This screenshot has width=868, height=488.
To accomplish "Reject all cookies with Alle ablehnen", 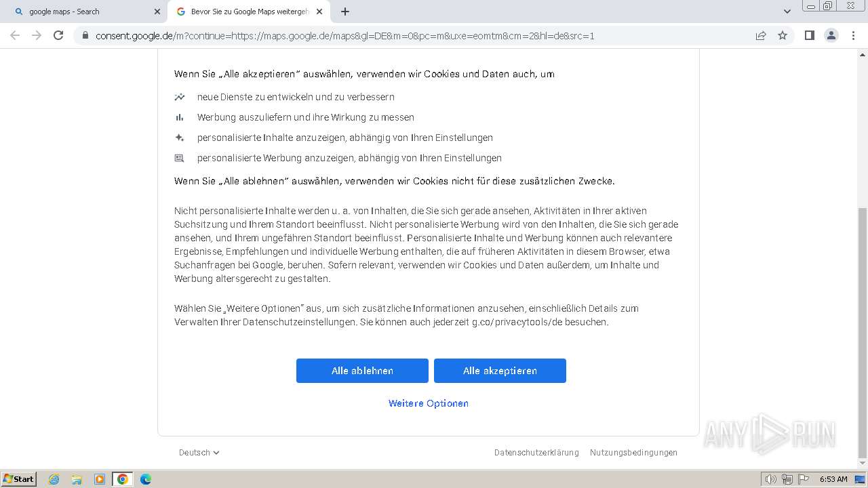I will click(362, 371).
